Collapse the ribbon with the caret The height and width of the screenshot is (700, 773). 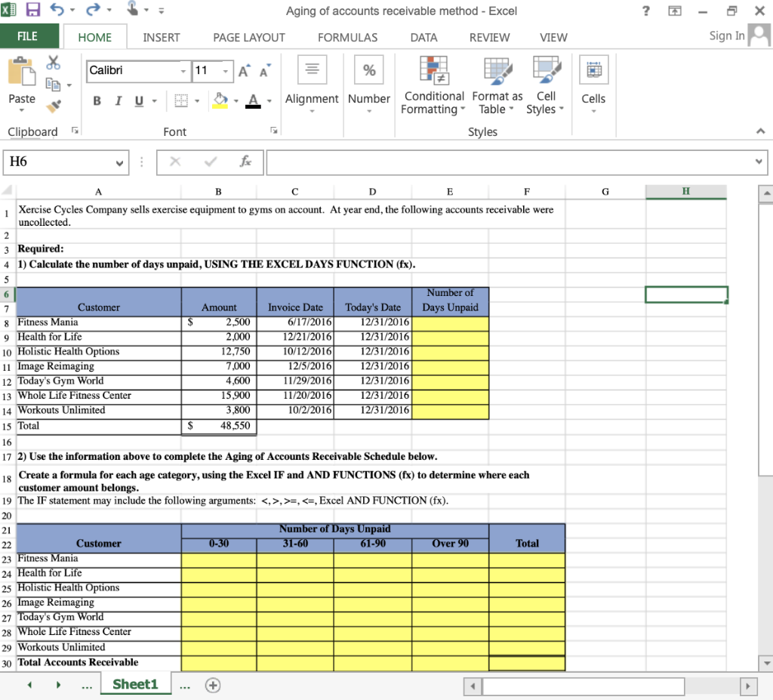click(x=761, y=131)
